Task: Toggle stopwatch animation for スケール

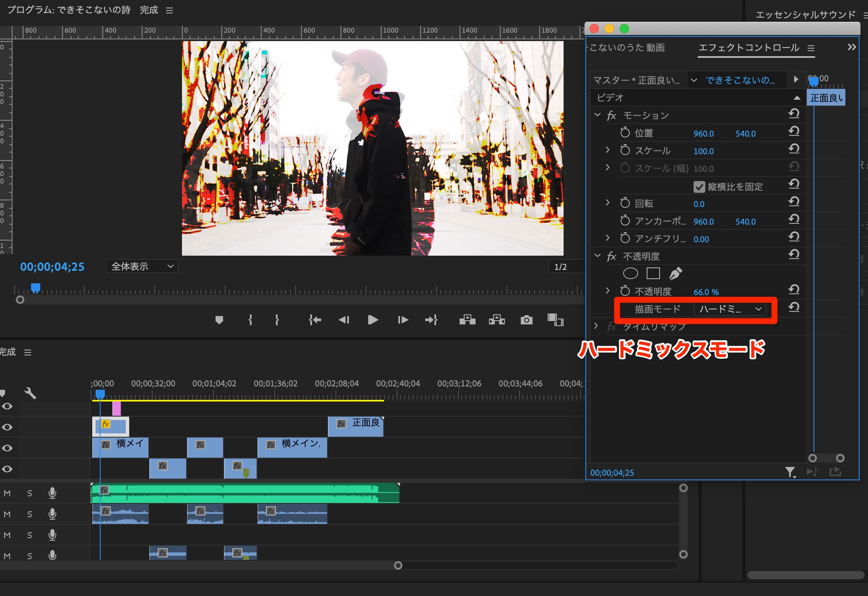Action: (625, 150)
